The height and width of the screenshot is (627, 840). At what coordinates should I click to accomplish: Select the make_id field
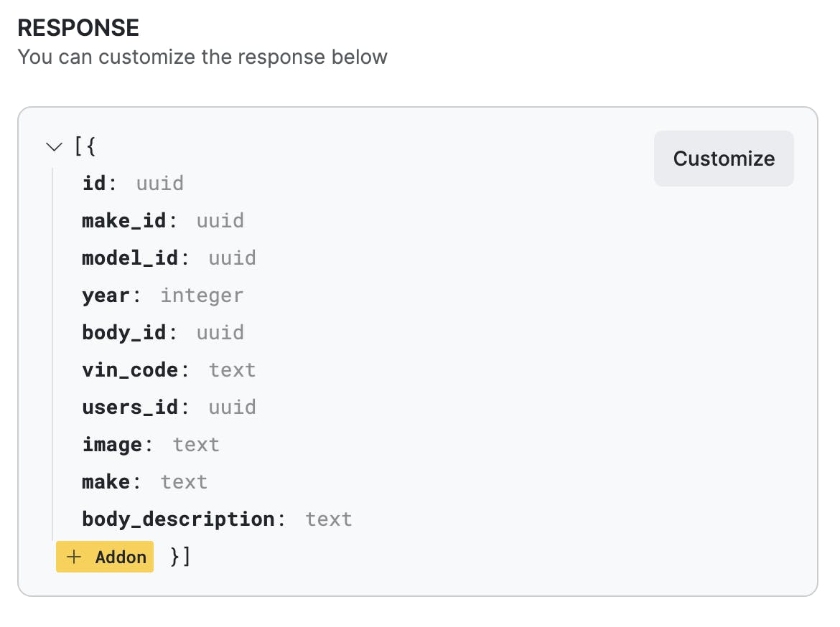pos(123,221)
